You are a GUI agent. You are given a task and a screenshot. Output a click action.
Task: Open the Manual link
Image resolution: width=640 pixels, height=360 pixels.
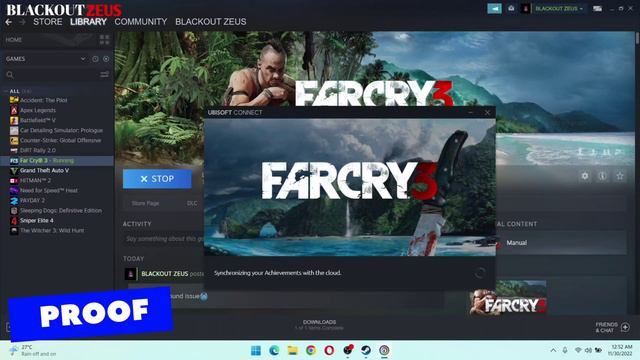click(516, 242)
